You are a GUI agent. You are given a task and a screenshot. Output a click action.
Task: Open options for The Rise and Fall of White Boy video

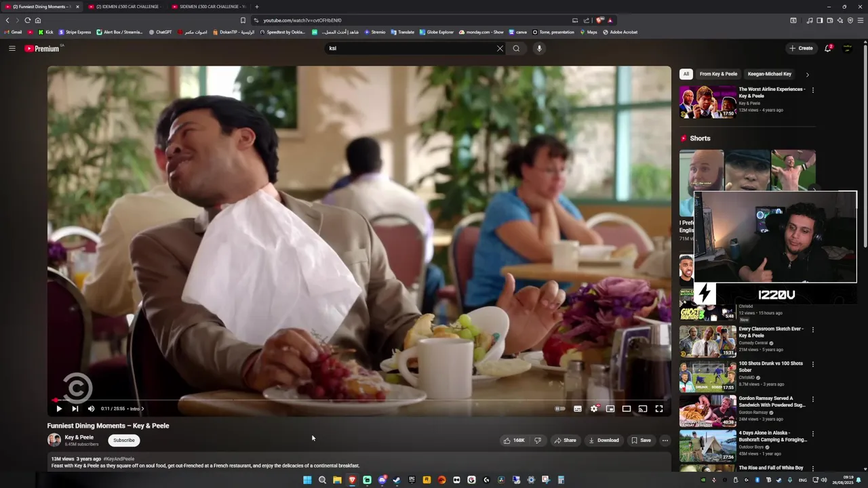pyautogui.click(x=812, y=469)
